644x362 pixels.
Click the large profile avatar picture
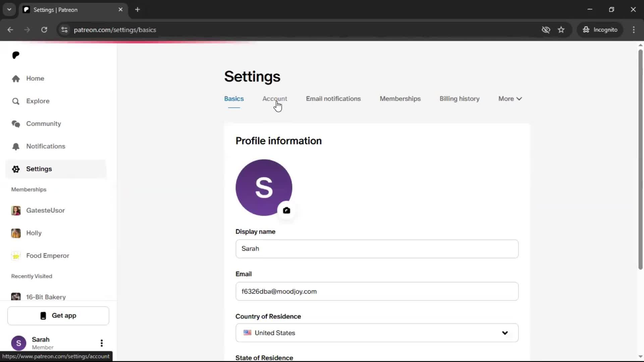pos(264,187)
